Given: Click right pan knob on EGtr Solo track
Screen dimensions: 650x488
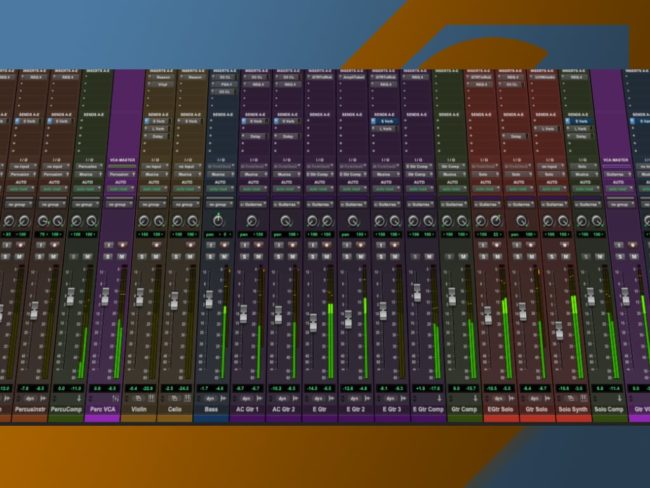Looking at the screenshot, I should pyautogui.click(x=496, y=221).
